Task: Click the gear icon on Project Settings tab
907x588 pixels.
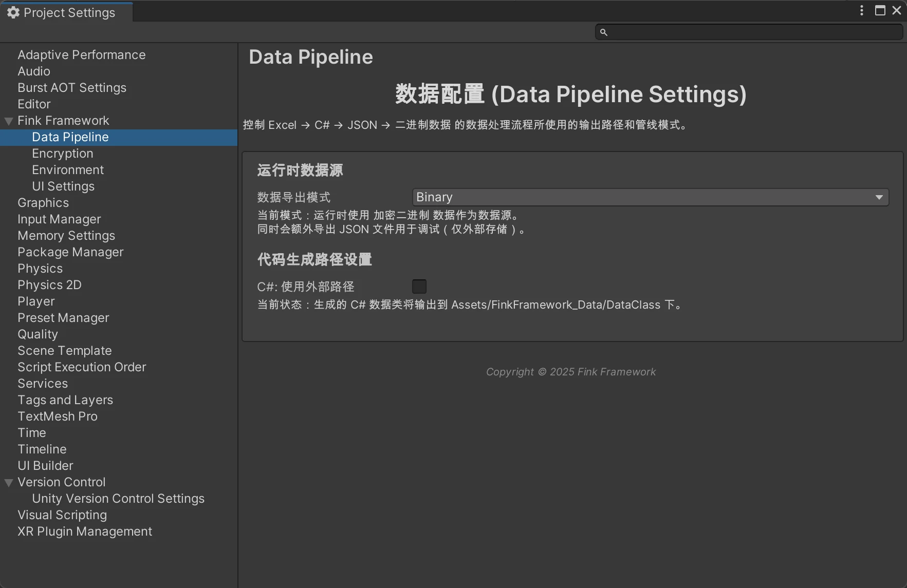Action: click(13, 12)
